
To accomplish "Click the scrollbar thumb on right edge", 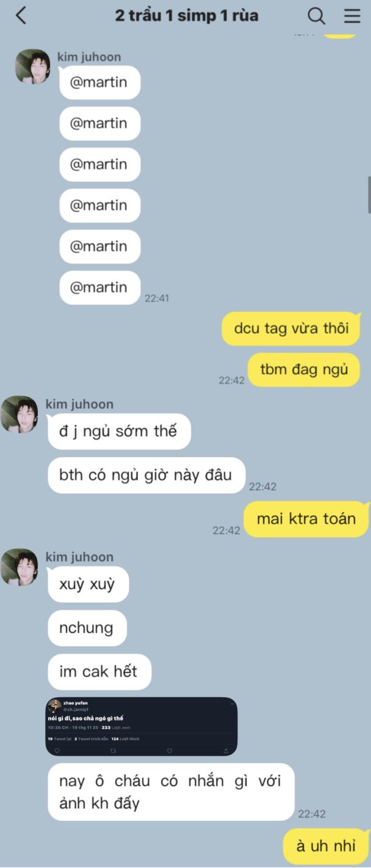I will pyautogui.click(x=369, y=194).
